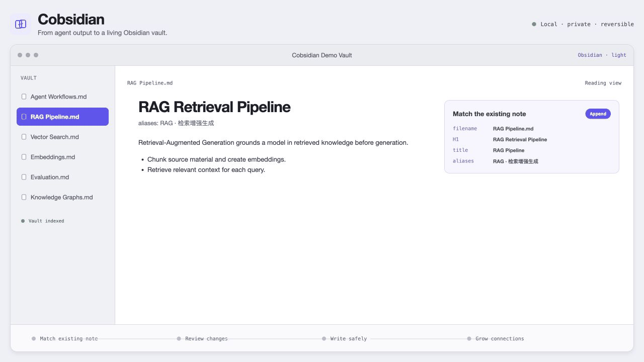The image size is (644, 362).
Task: Click the "Cobsidian Demo Vault" window title
Action: click(x=322, y=55)
